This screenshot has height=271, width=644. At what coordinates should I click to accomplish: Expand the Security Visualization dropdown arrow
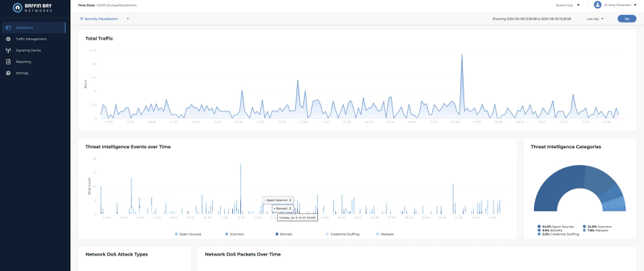(x=127, y=19)
